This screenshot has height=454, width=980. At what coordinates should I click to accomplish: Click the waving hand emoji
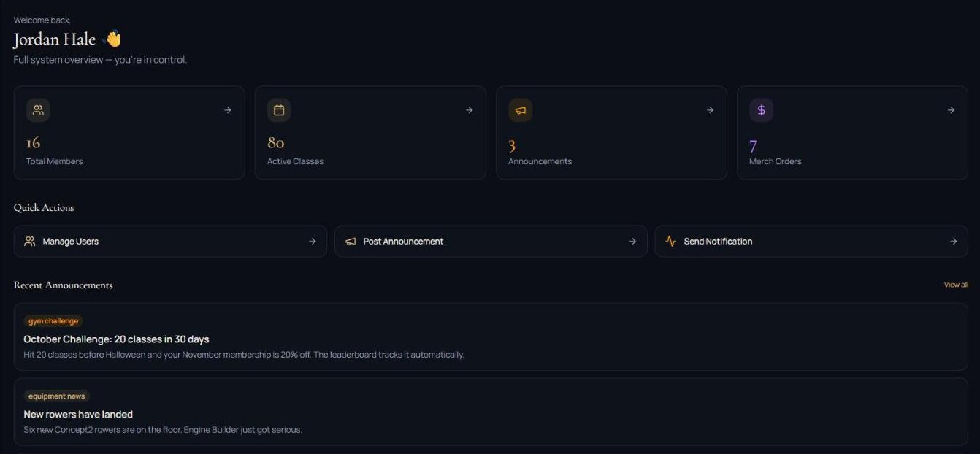112,39
